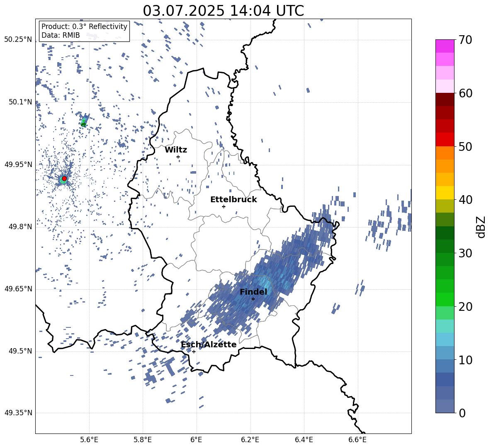Click the Findel city label

253,292
